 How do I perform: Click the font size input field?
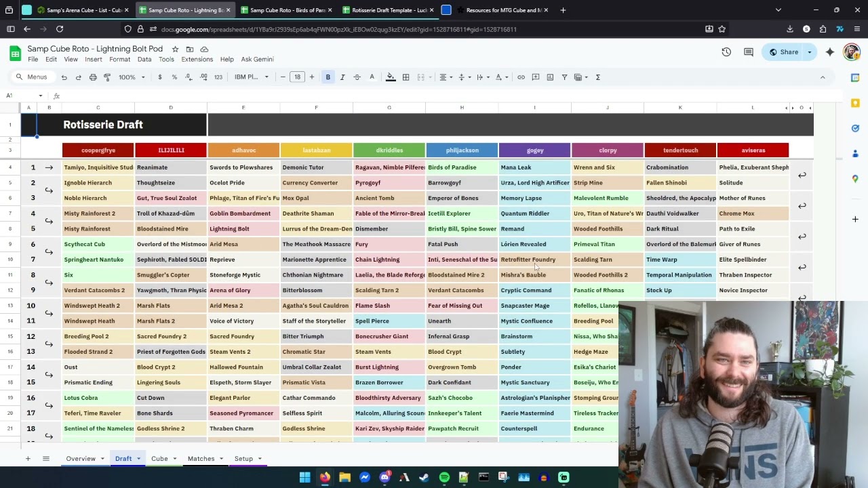[x=297, y=77]
